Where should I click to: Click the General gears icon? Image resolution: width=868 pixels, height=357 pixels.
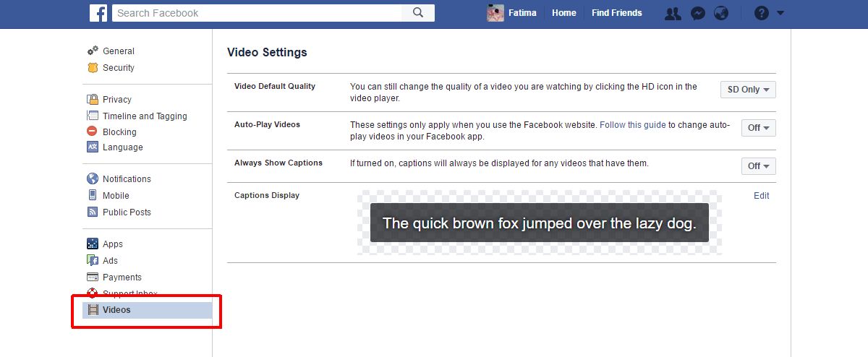point(93,51)
